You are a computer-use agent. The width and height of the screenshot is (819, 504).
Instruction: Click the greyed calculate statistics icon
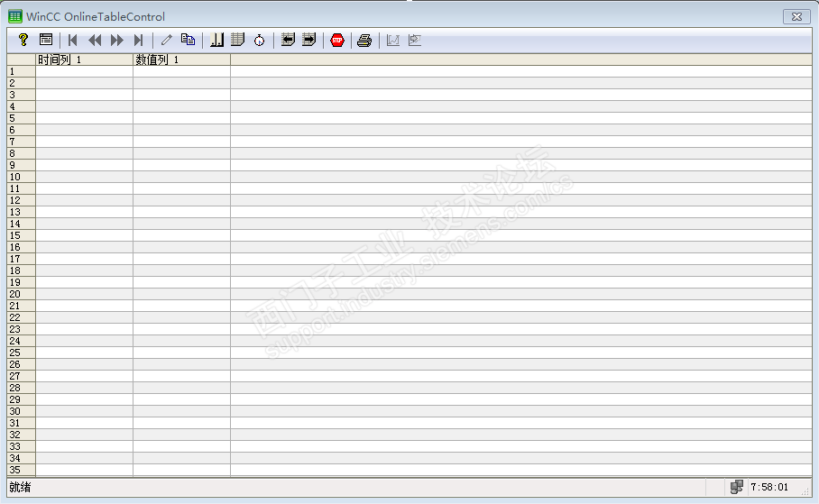pos(415,41)
